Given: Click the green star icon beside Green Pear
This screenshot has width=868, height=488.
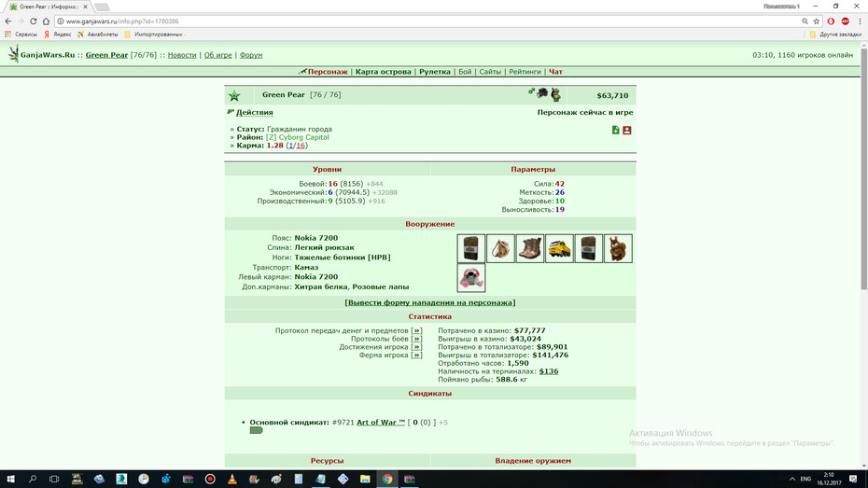Looking at the screenshot, I should coord(234,96).
